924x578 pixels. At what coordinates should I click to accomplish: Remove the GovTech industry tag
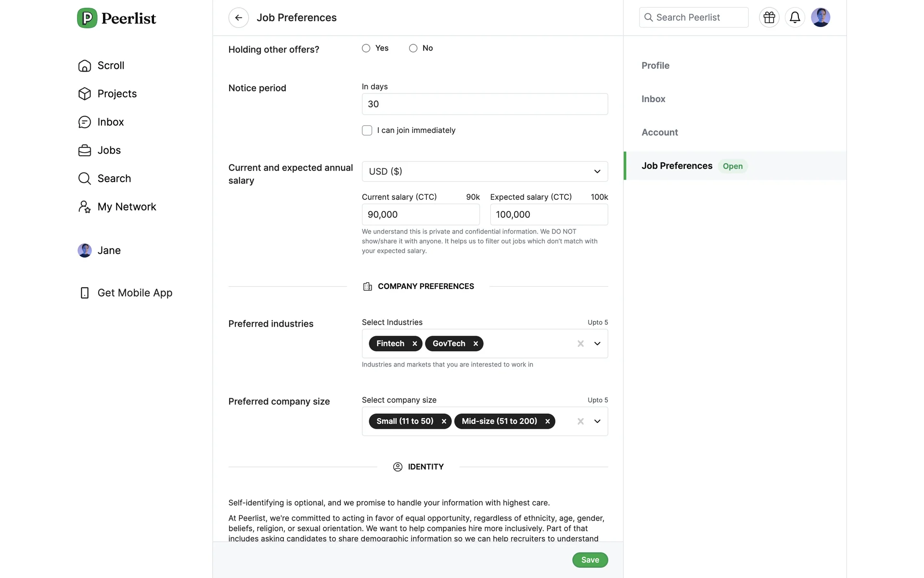point(475,344)
